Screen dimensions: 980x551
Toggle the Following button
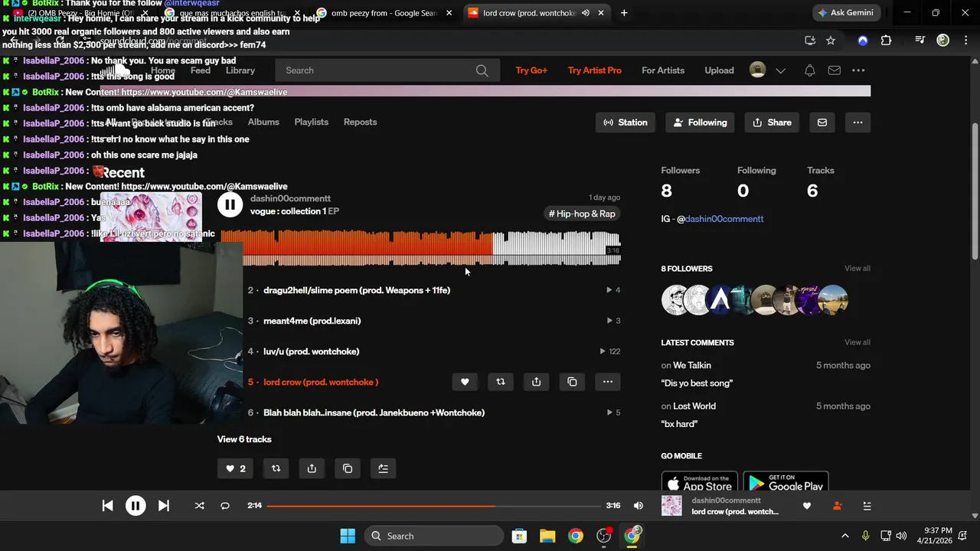pyautogui.click(x=701, y=122)
